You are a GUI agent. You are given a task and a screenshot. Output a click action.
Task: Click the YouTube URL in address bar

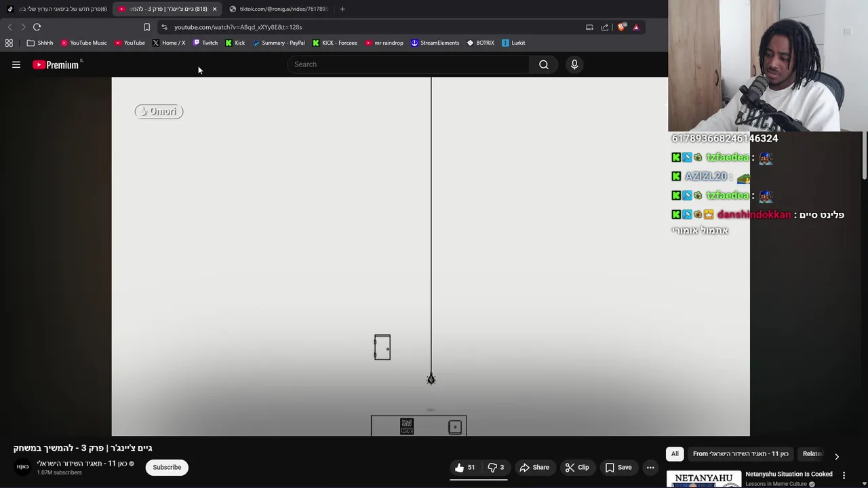click(x=238, y=27)
